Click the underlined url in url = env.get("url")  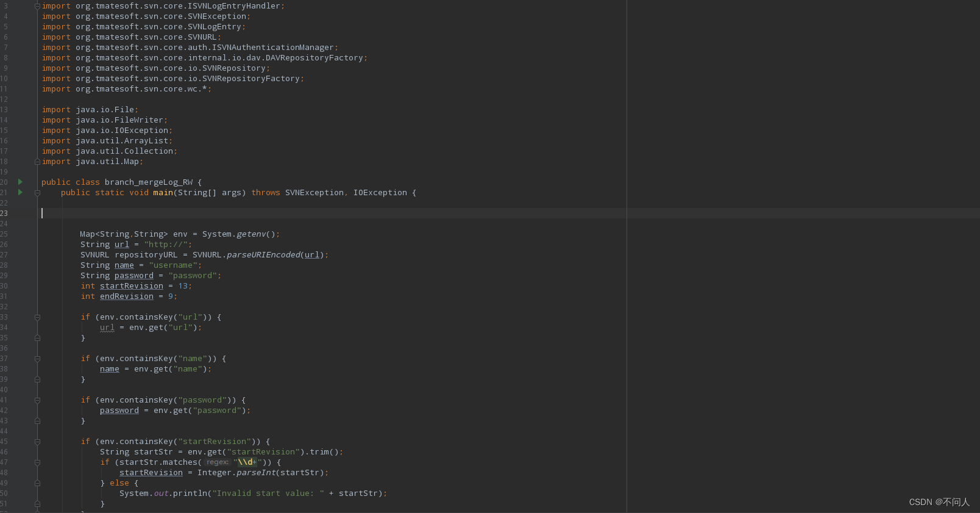coord(107,328)
